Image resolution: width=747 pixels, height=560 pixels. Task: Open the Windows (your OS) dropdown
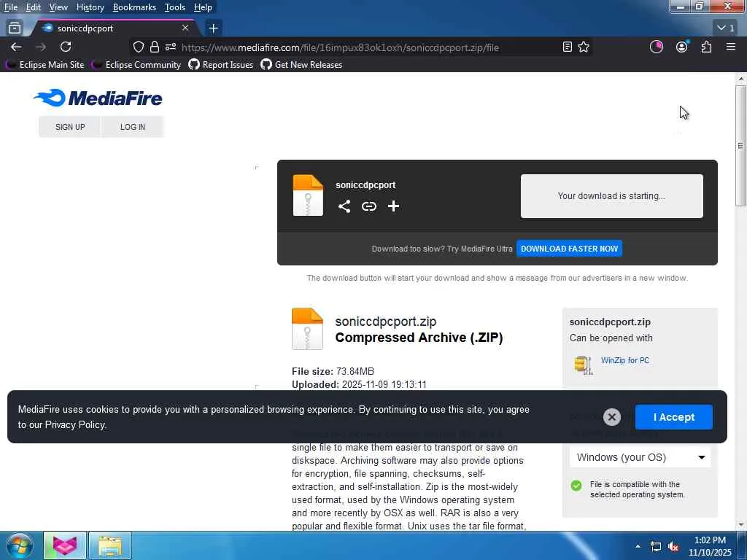pyautogui.click(x=640, y=457)
